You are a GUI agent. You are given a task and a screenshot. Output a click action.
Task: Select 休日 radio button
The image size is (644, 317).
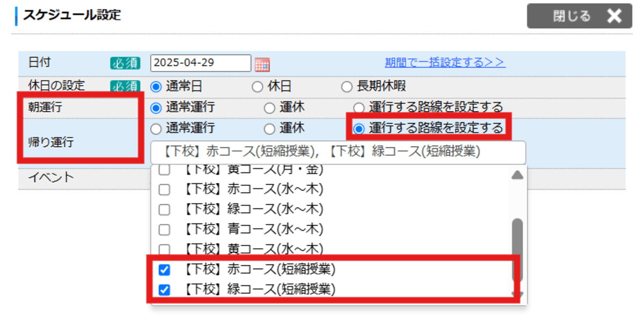(x=257, y=86)
